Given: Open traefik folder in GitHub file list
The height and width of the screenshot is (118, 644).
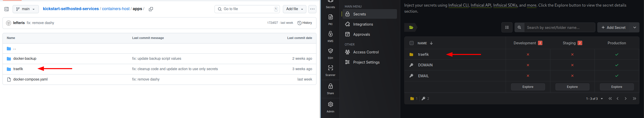Looking at the screenshot, I should click(x=18, y=69).
